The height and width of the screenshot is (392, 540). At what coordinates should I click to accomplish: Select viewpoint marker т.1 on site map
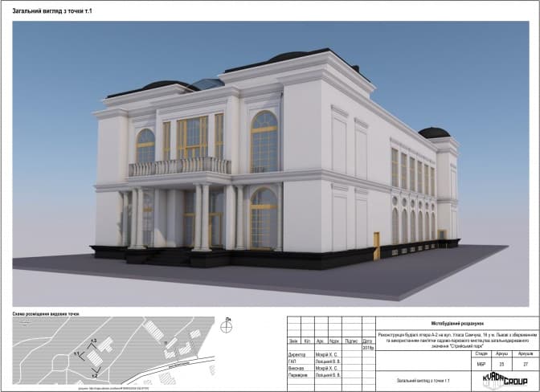coord(78,353)
